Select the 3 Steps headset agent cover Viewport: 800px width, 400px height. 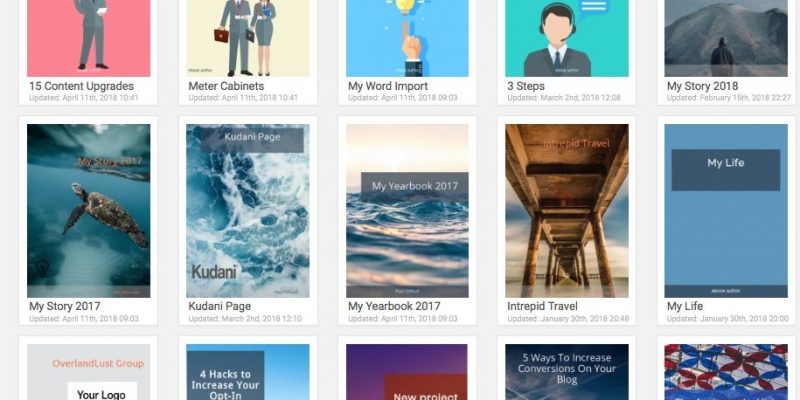coord(567,38)
